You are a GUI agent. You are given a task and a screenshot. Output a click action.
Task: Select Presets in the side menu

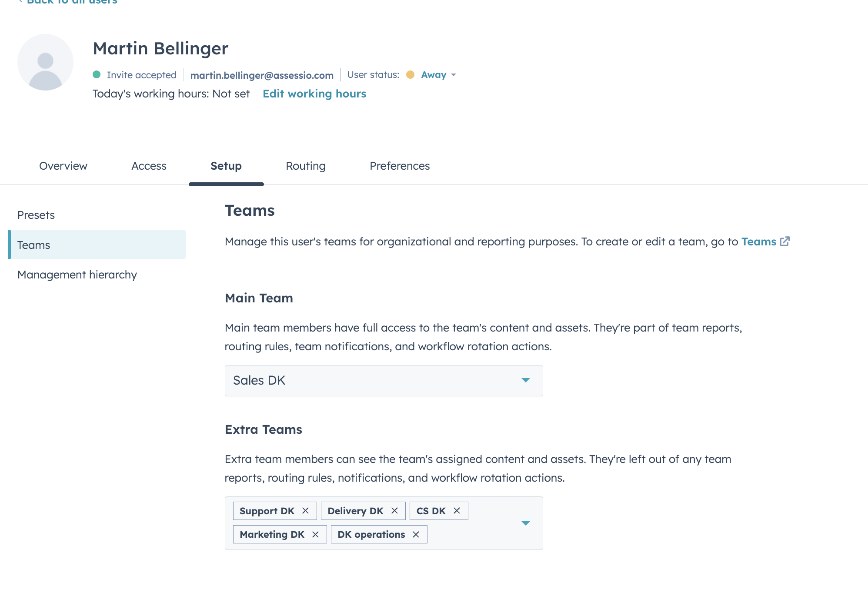[36, 215]
